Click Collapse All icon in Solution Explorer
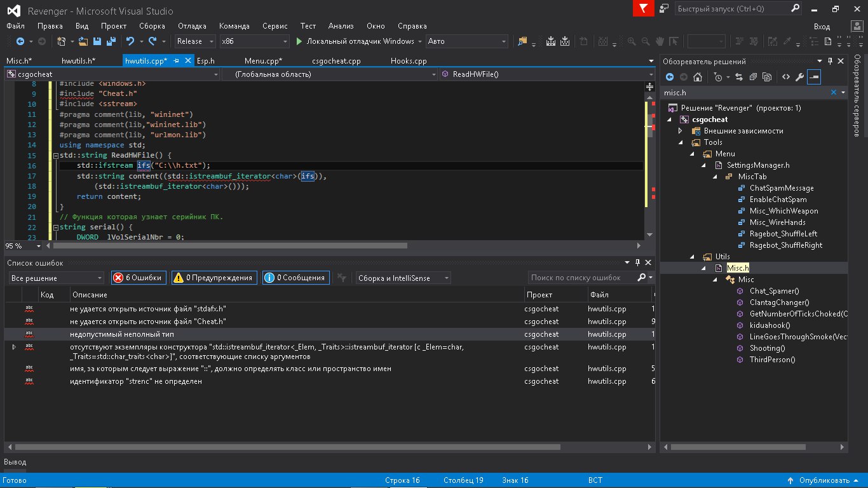Image resolution: width=868 pixels, height=488 pixels. click(x=752, y=77)
